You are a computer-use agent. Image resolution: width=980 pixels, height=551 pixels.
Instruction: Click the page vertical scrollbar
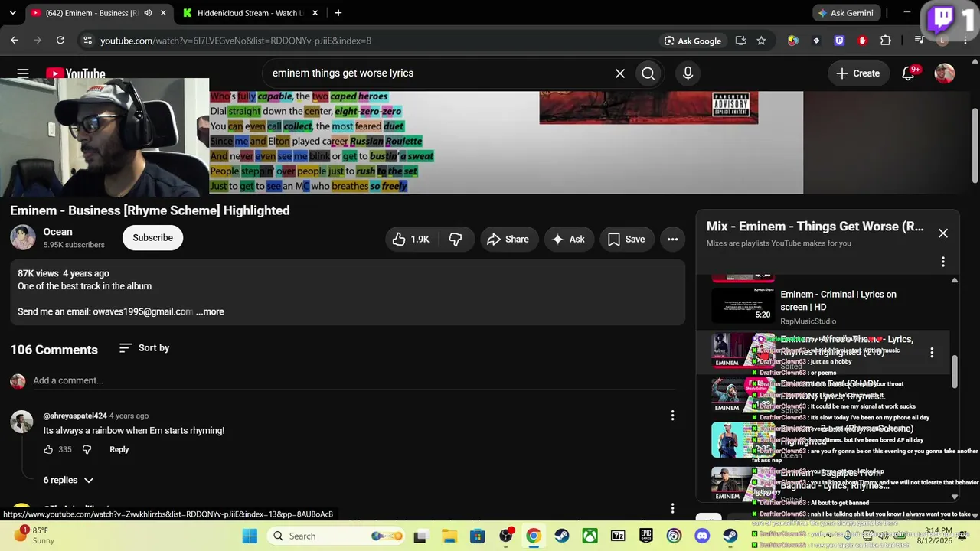coord(975,145)
